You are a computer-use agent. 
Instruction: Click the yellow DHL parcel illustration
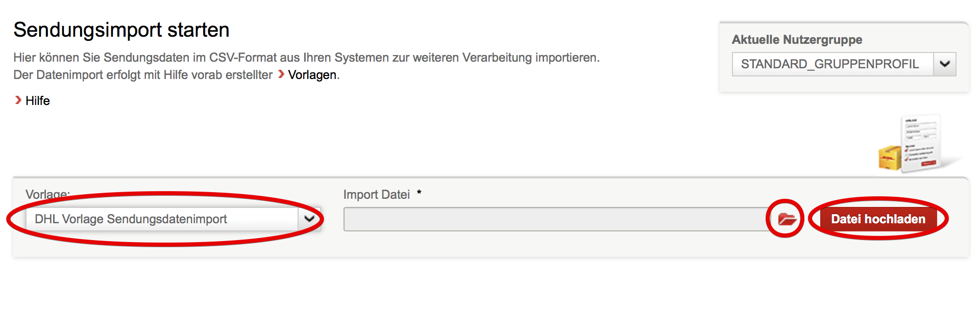click(x=890, y=158)
